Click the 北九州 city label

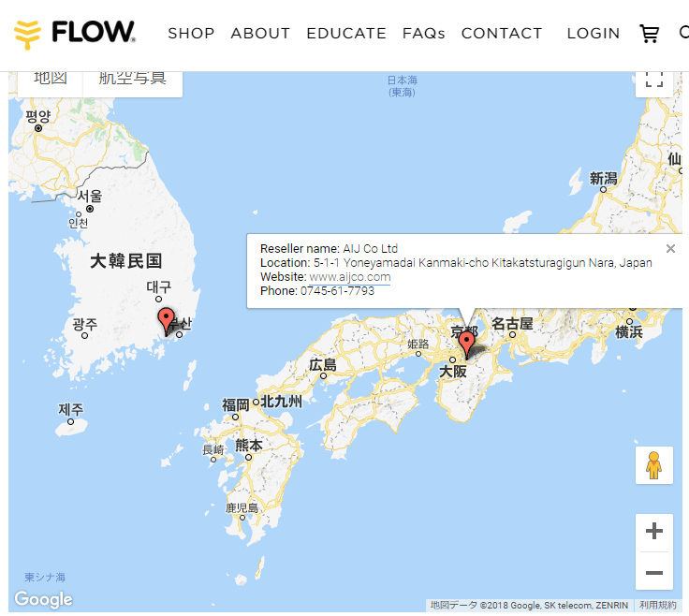click(x=281, y=401)
